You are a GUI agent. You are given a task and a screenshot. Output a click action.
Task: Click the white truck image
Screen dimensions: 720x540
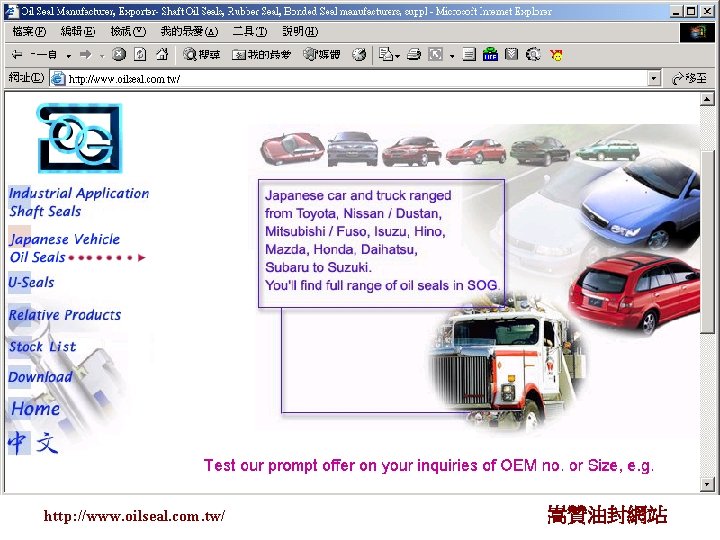[x=507, y=363]
